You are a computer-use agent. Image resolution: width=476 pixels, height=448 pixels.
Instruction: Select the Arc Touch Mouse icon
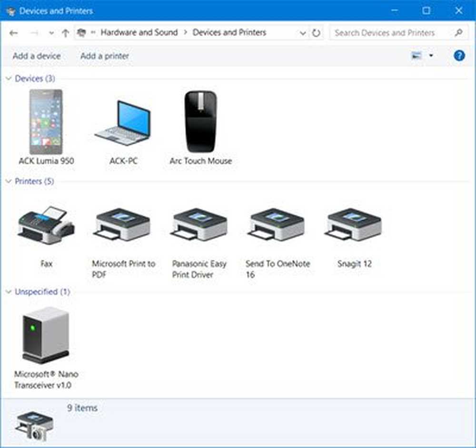point(201,121)
